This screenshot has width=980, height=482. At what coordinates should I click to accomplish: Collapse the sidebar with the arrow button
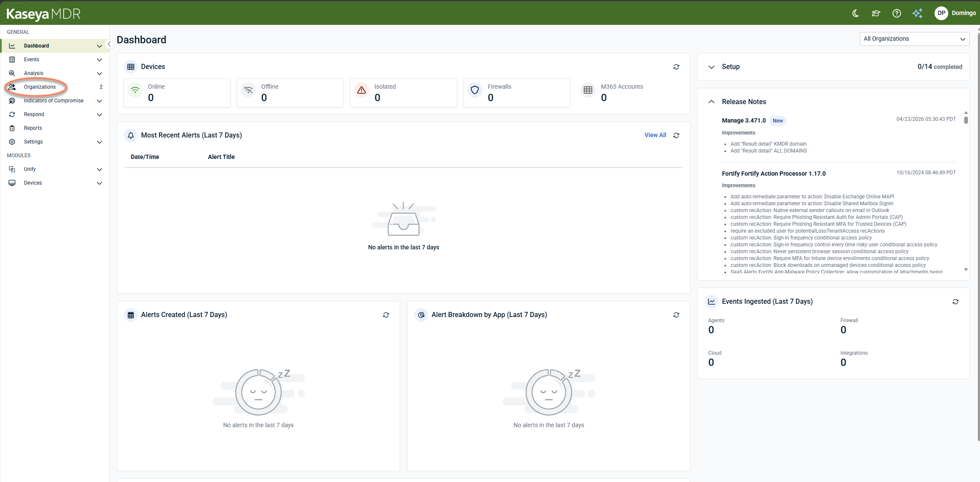tap(109, 44)
